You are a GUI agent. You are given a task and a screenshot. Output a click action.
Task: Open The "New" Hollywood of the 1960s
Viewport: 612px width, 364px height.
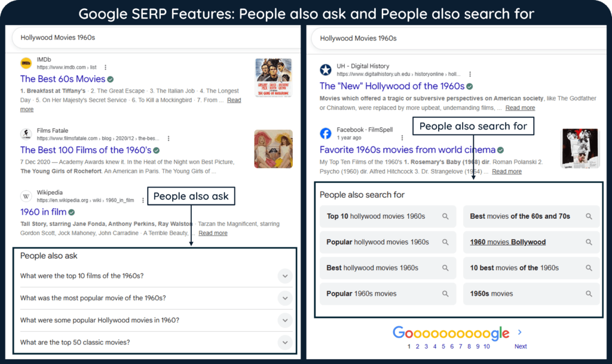click(392, 86)
